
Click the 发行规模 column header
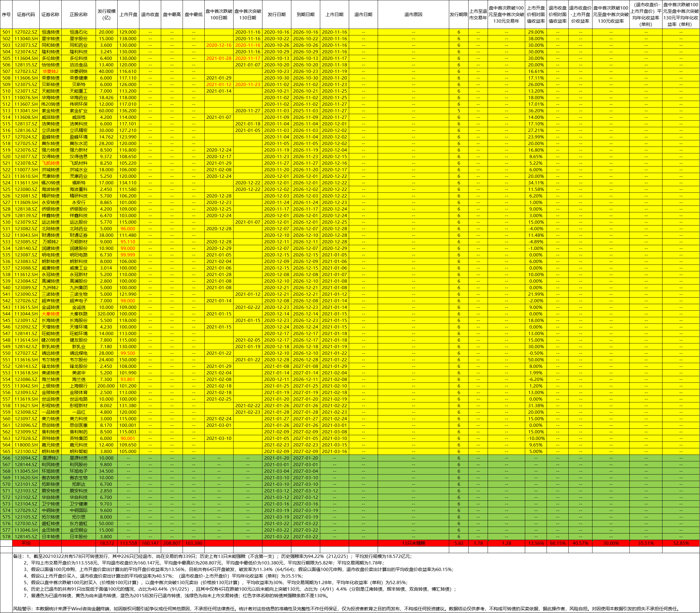pos(106,14)
